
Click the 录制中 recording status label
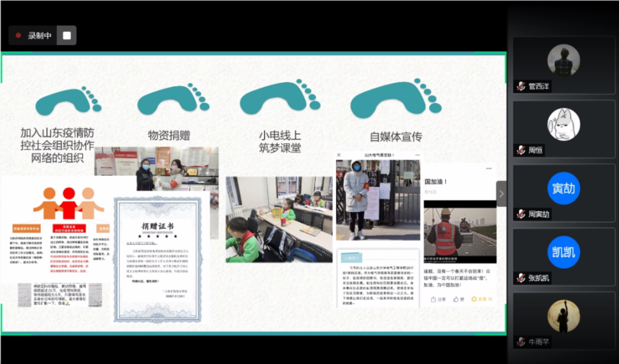pos(40,35)
